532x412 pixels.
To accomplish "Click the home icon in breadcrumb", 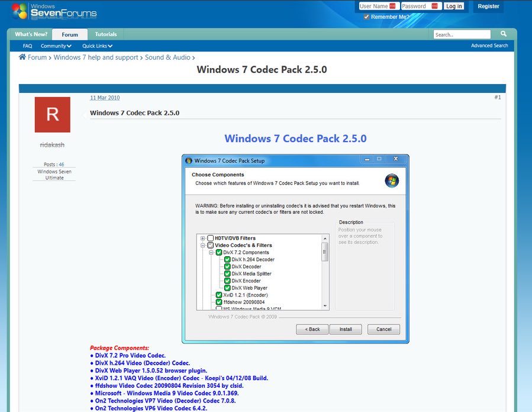I will coord(22,57).
